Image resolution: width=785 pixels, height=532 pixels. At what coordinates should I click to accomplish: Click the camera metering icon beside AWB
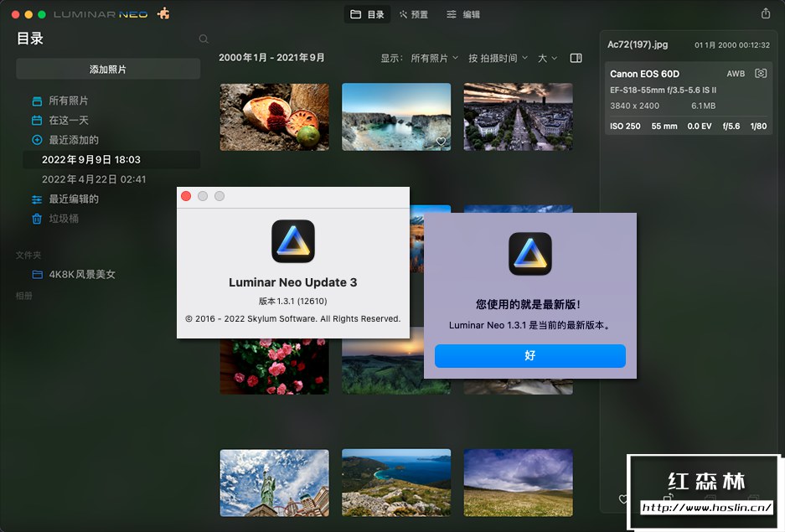click(x=761, y=74)
